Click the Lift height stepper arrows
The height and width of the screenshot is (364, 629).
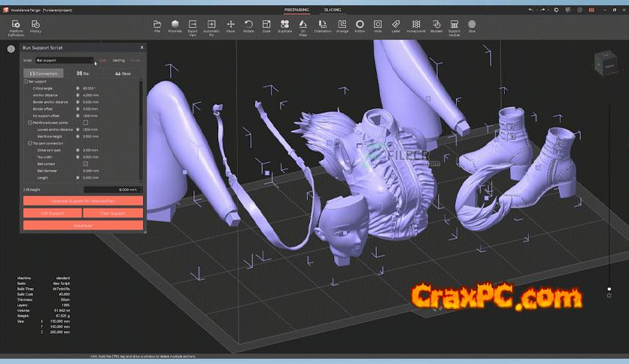141,190
